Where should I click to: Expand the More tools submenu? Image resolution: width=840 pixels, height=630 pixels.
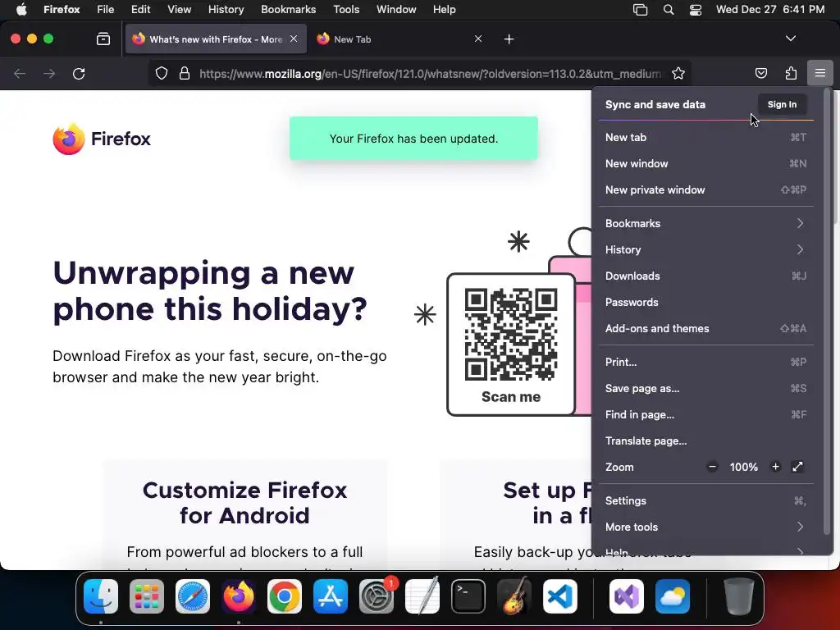click(706, 527)
